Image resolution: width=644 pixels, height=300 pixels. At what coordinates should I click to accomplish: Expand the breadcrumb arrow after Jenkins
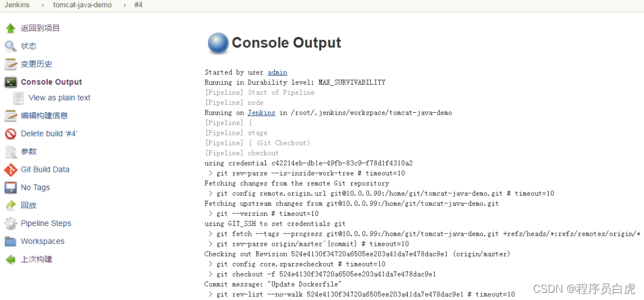click(43, 5)
